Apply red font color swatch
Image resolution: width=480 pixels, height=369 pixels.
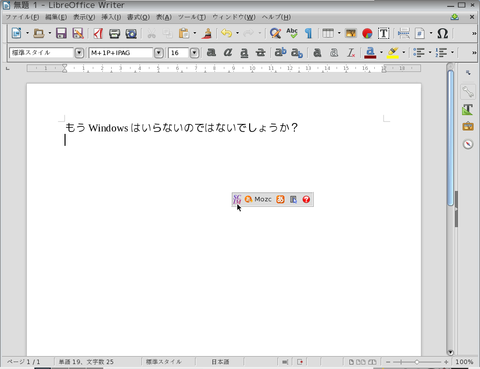370,52
